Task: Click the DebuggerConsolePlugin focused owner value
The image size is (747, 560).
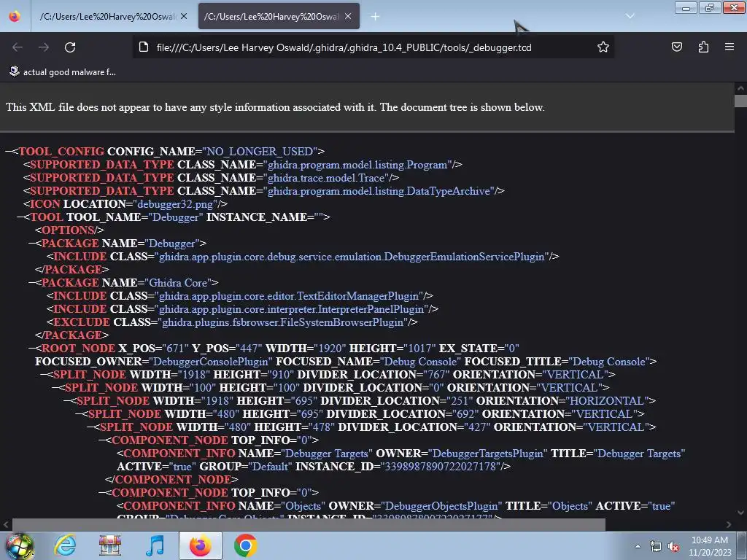Action: tap(211, 362)
